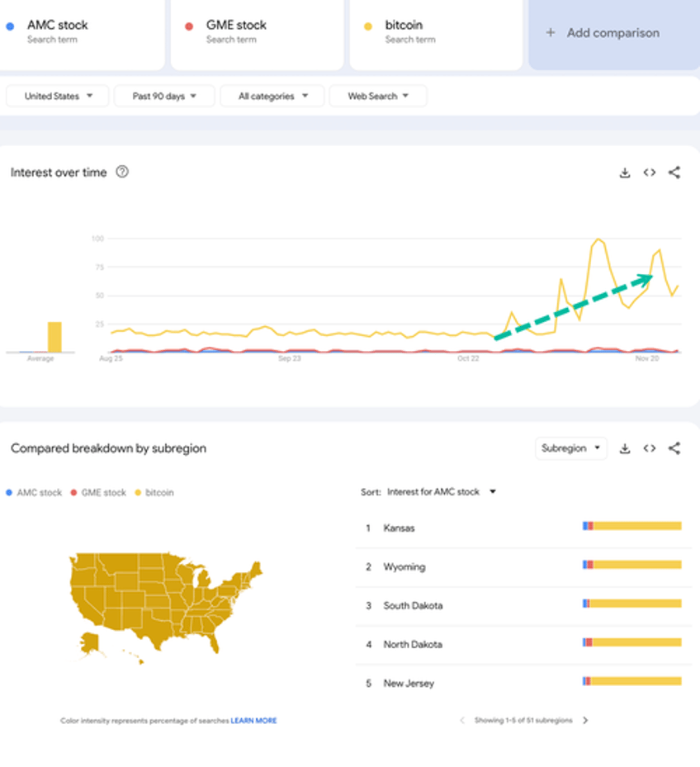Select North Dakota in the subregion list
Image resolution: width=700 pixels, height=767 pixels.
pyautogui.click(x=523, y=644)
